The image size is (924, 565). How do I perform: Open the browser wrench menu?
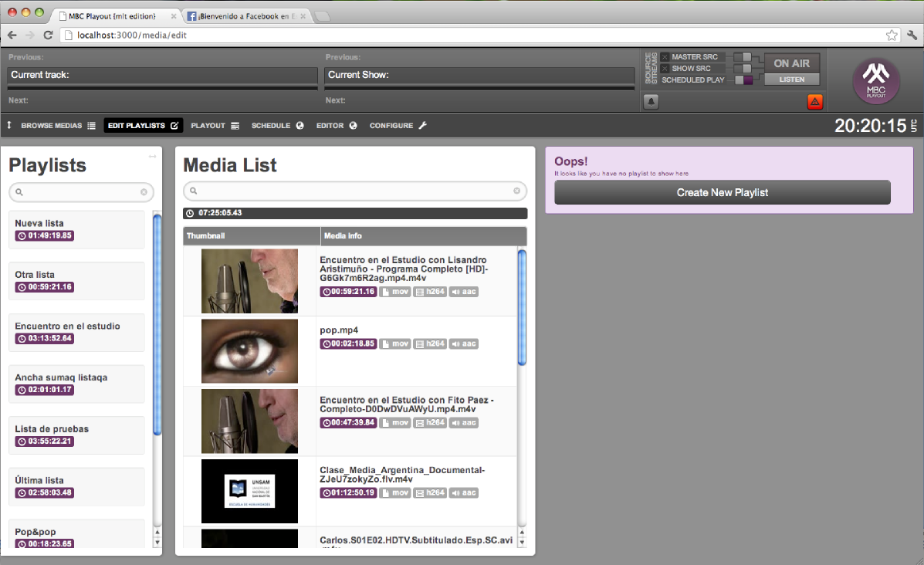tap(912, 35)
